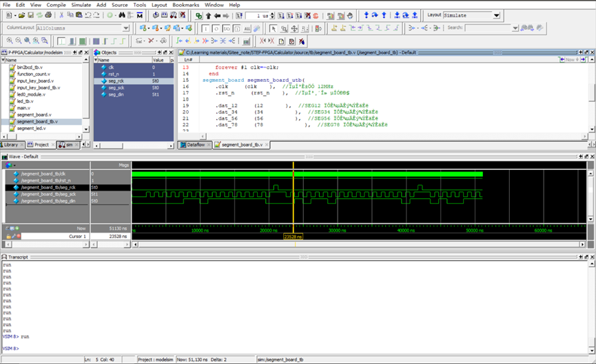596x364 pixels.
Task: Toggle the 'I/O' inout ports filter button
Action: (226, 28)
